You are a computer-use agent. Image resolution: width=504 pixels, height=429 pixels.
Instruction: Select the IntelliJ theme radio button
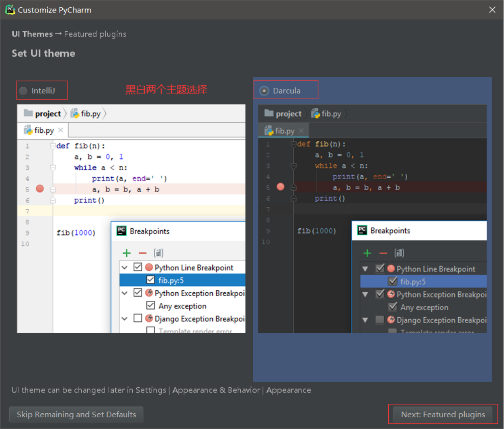[x=23, y=91]
